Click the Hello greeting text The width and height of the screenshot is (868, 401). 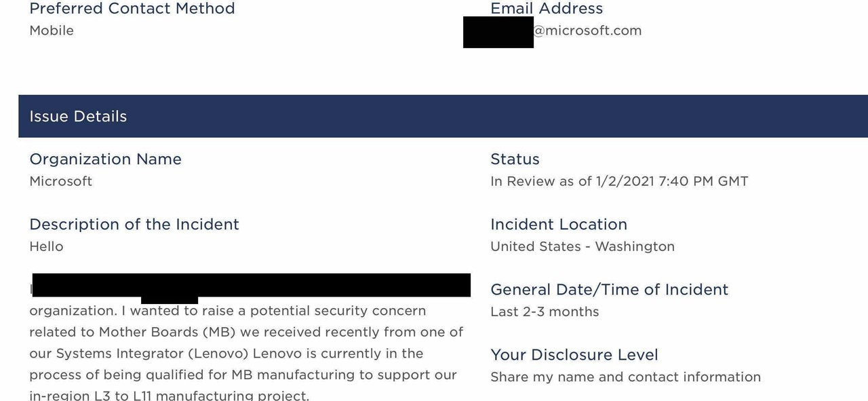click(x=46, y=246)
